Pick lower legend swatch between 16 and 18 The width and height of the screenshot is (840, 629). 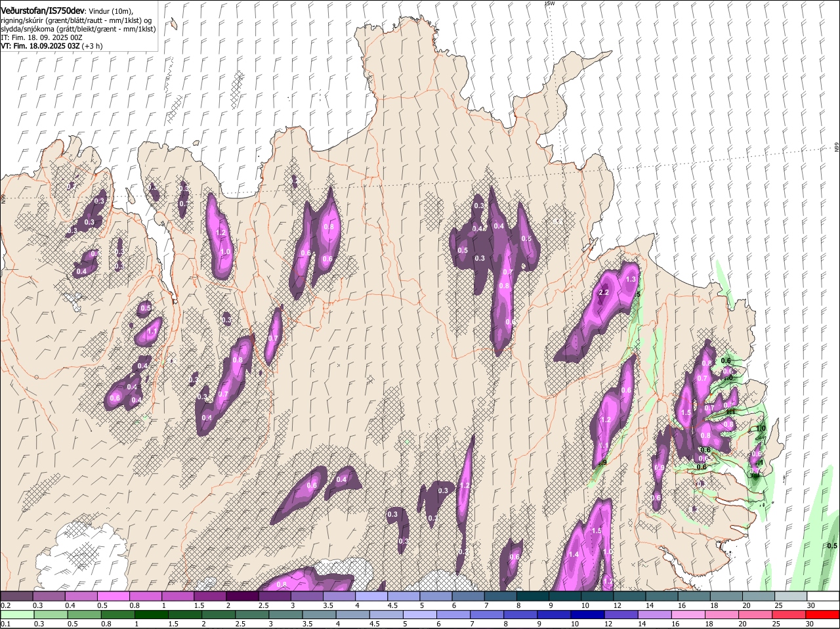(x=690, y=615)
